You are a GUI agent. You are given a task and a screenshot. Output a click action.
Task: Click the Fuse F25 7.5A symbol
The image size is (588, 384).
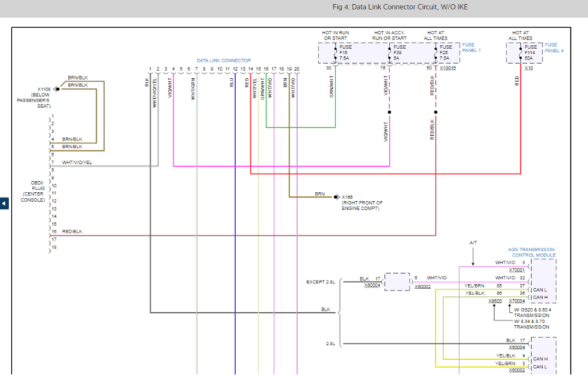point(436,52)
